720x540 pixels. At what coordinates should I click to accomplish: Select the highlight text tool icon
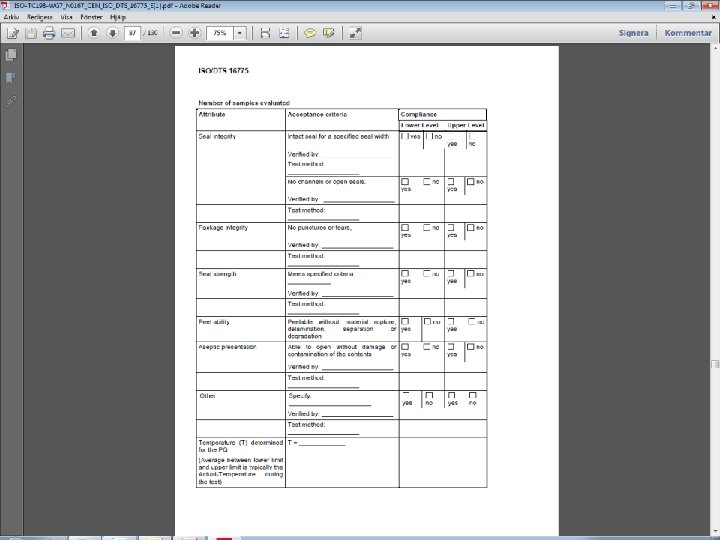(x=329, y=33)
